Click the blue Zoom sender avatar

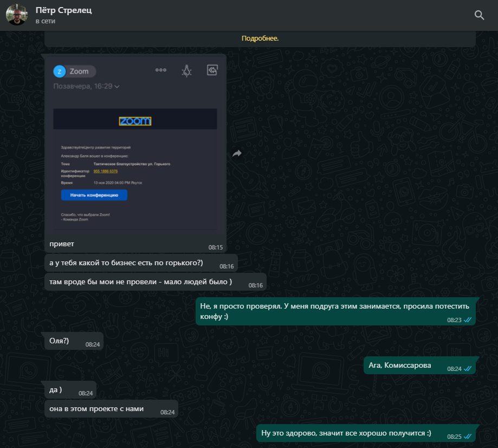[59, 72]
